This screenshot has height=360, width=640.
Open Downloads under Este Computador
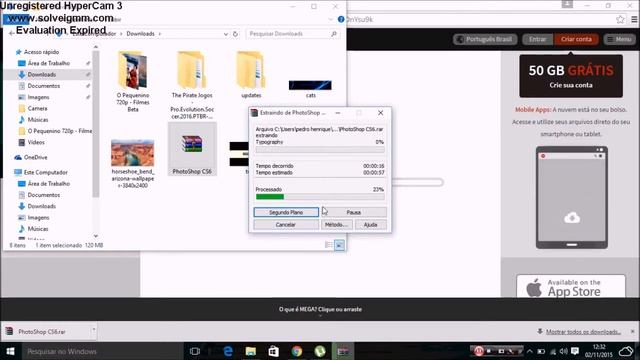42,206
